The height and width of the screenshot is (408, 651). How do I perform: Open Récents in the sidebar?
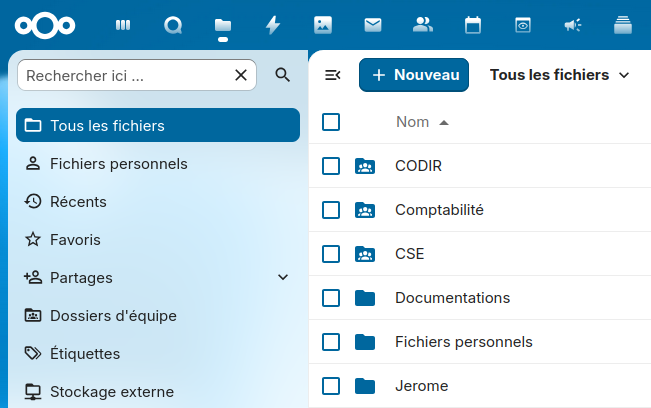click(x=158, y=202)
